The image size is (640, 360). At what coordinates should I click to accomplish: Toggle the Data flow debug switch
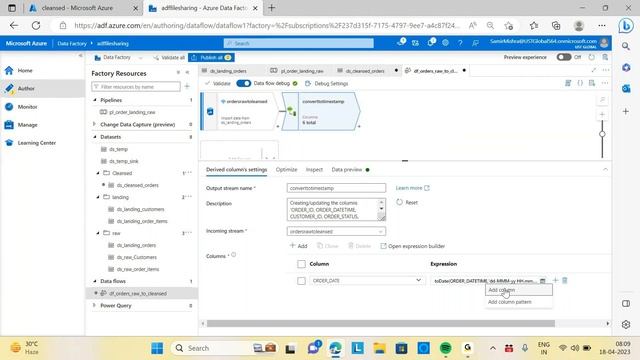click(244, 83)
